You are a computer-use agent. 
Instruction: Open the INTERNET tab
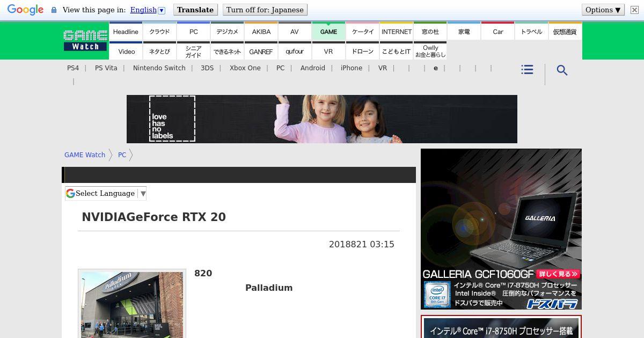(397, 32)
